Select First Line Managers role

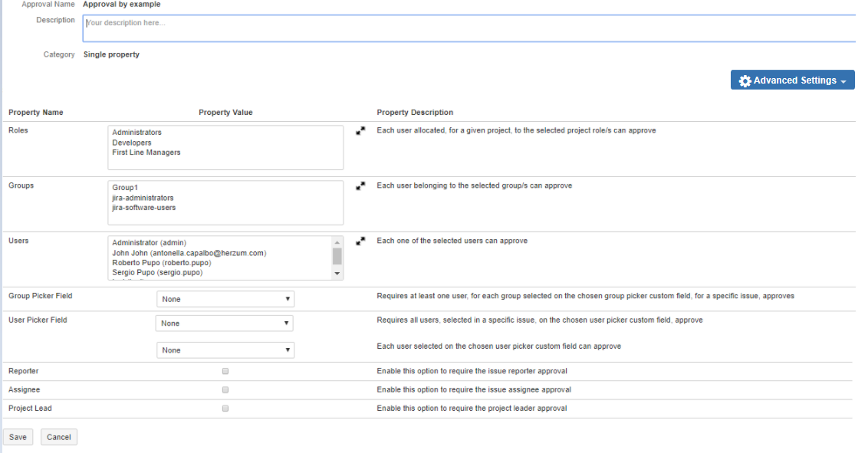146,153
